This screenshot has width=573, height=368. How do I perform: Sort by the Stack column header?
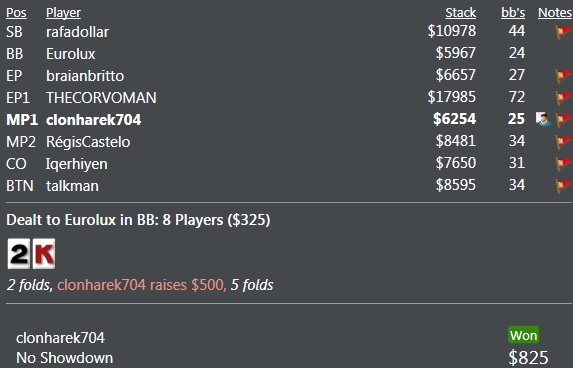click(x=460, y=13)
